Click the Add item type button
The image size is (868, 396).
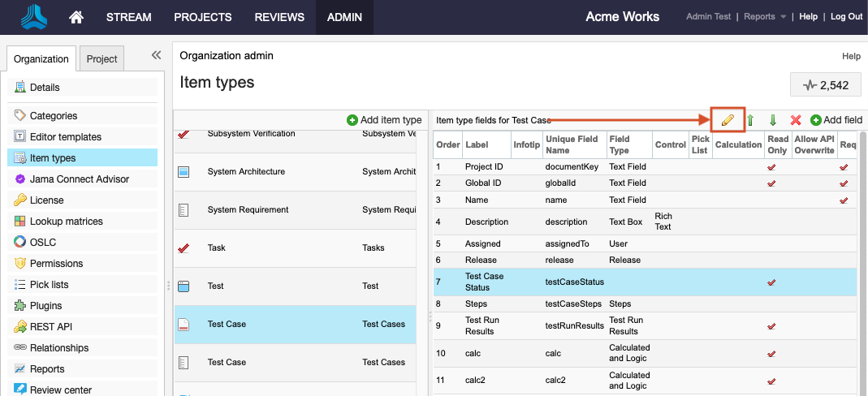click(384, 120)
